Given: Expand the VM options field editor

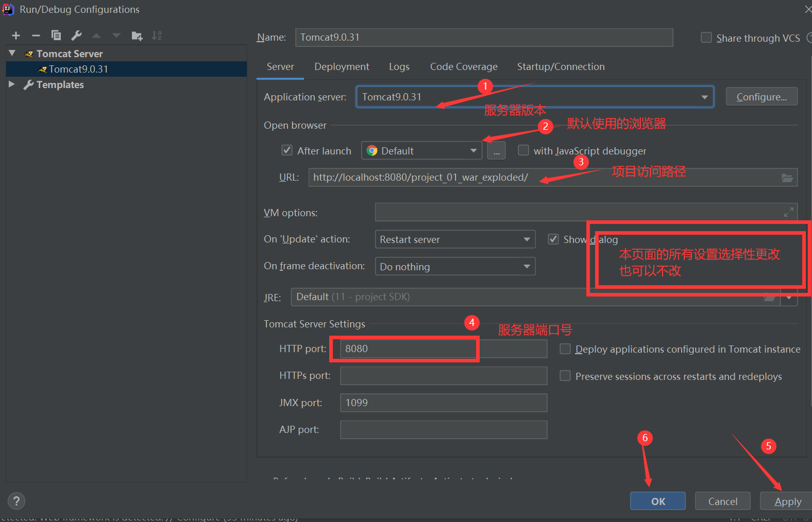Looking at the screenshot, I should (x=788, y=212).
